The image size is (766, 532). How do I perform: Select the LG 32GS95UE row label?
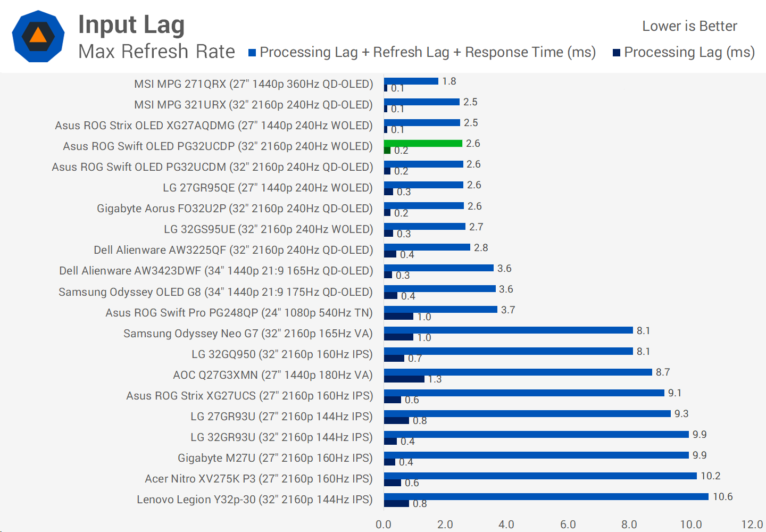[268, 229]
